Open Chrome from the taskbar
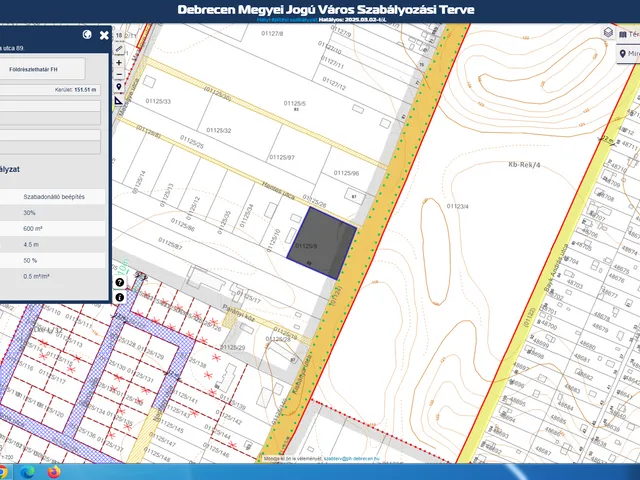Image resolution: width=640 pixels, height=480 pixels. point(3,472)
